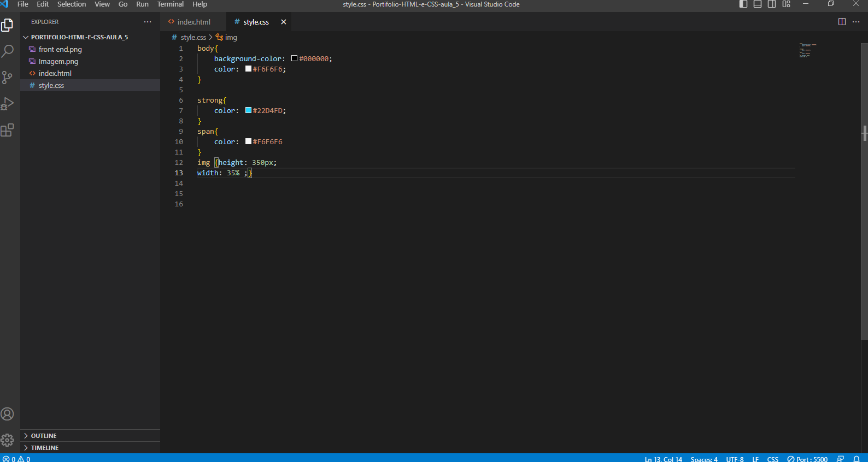Click the body color #F6F6F6 swatch

(x=248, y=69)
